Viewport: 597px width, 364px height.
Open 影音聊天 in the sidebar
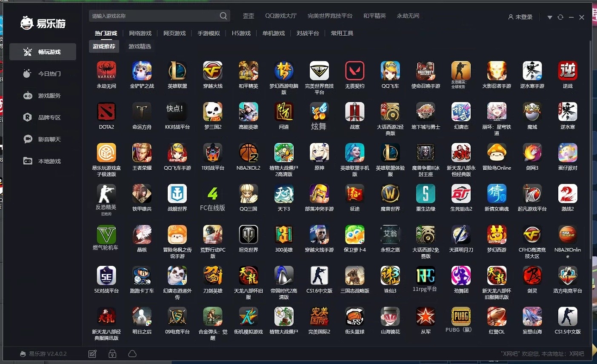pos(43,139)
